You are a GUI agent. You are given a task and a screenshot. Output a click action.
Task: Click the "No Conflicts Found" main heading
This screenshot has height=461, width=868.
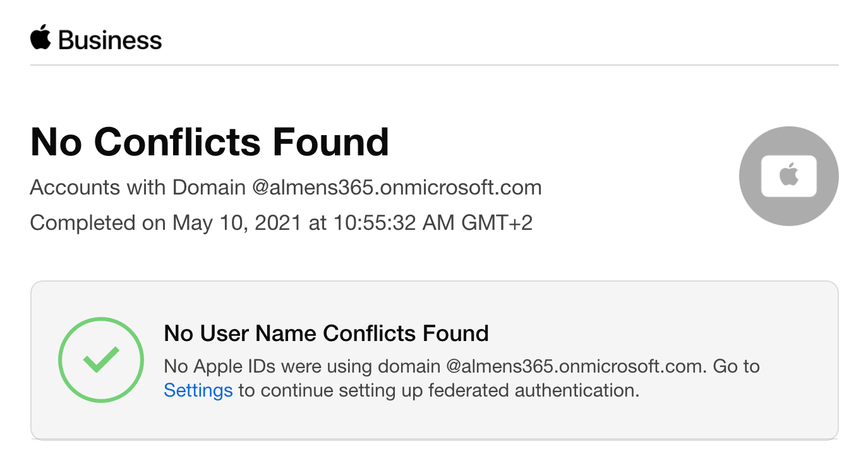coord(209,141)
